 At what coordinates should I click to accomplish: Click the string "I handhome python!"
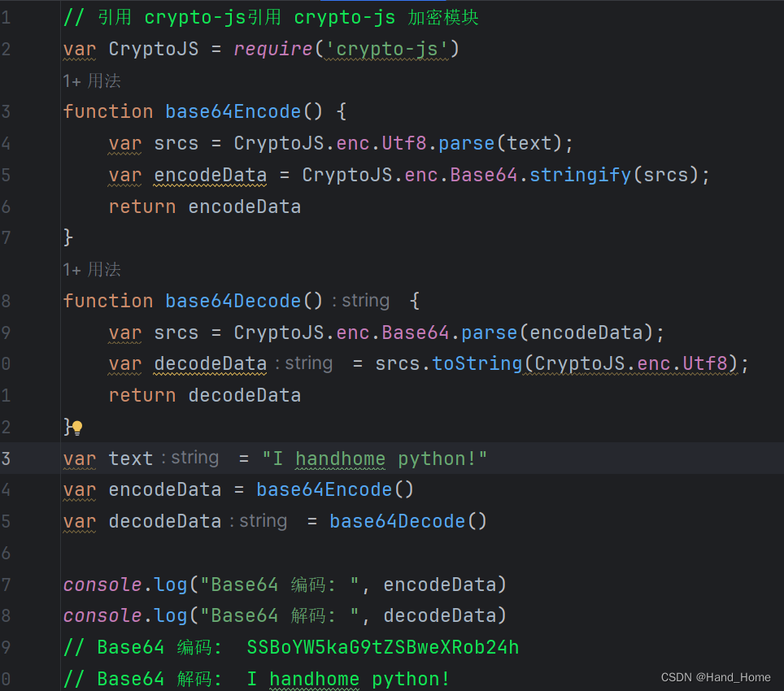click(x=377, y=458)
